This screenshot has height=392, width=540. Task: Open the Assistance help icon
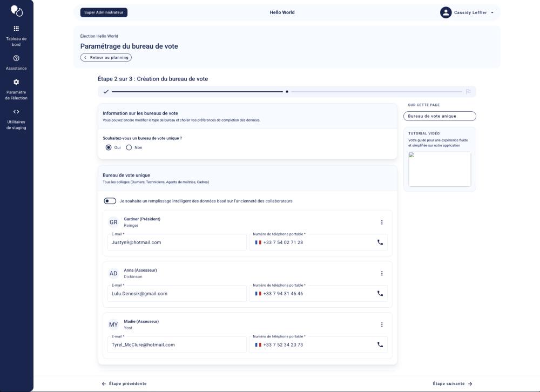coord(16,58)
